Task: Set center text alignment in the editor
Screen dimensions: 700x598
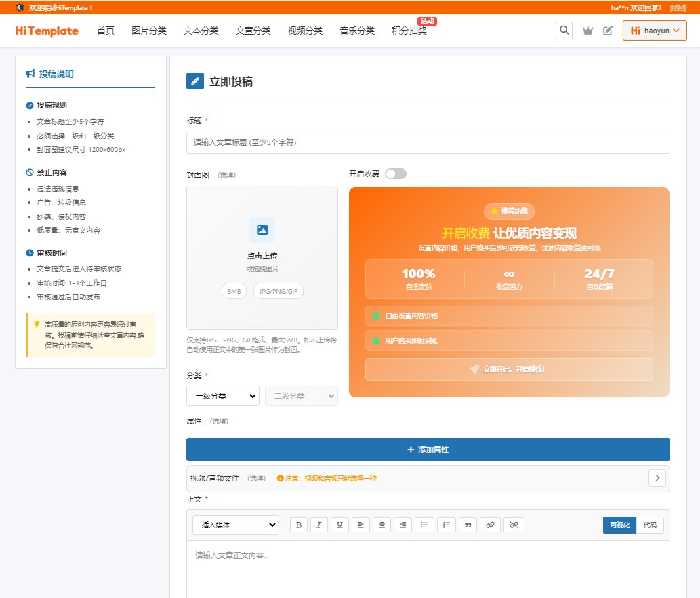Action: coord(381,525)
